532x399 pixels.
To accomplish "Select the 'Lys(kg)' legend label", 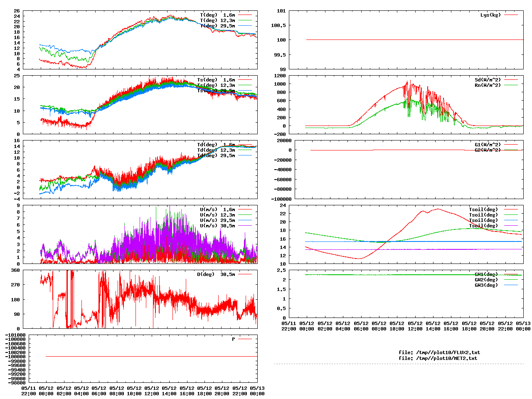I will point(490,15).
